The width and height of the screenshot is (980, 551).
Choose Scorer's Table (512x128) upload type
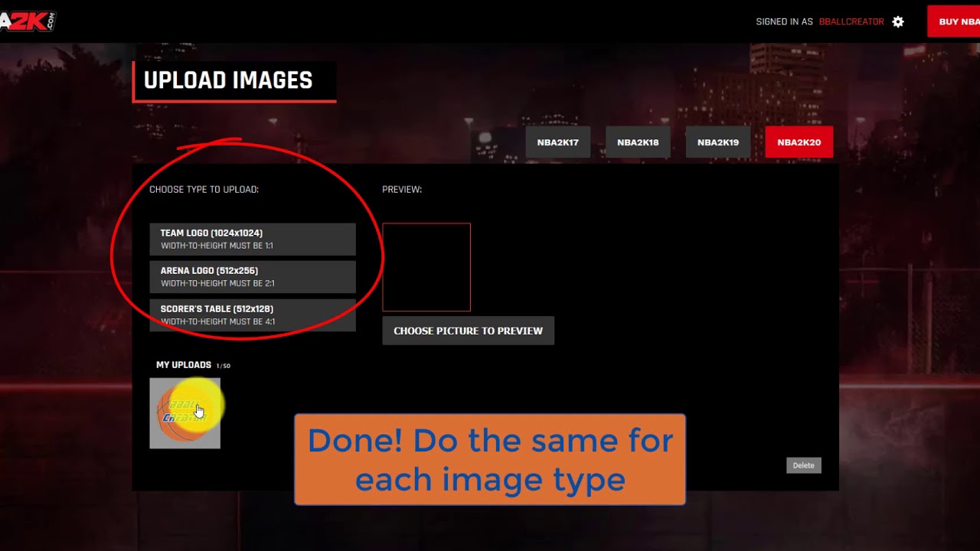tap(253, 315)
